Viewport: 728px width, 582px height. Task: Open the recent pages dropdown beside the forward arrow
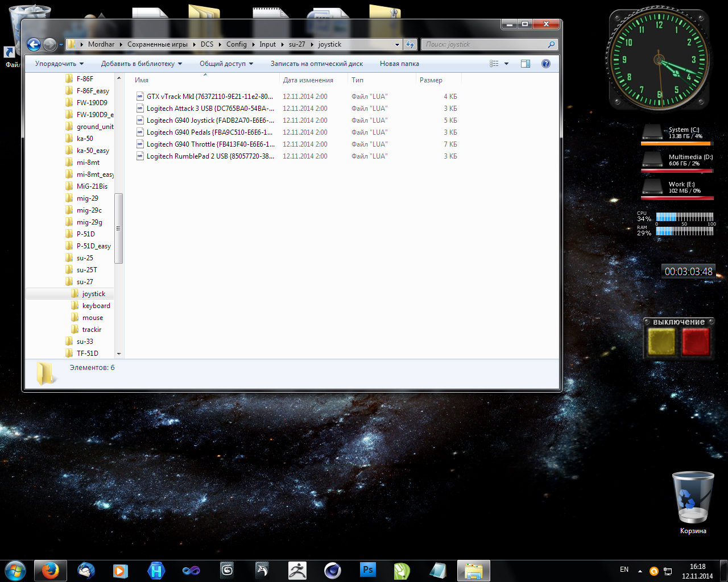pos(61,45)
